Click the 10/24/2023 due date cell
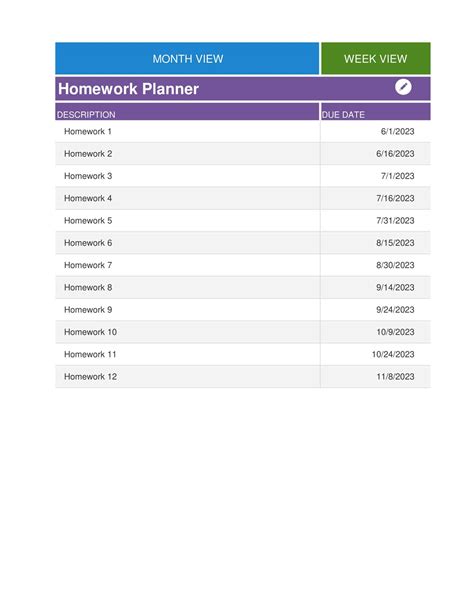Viewport: 474px width, 613px height. (x=375, y=354)
